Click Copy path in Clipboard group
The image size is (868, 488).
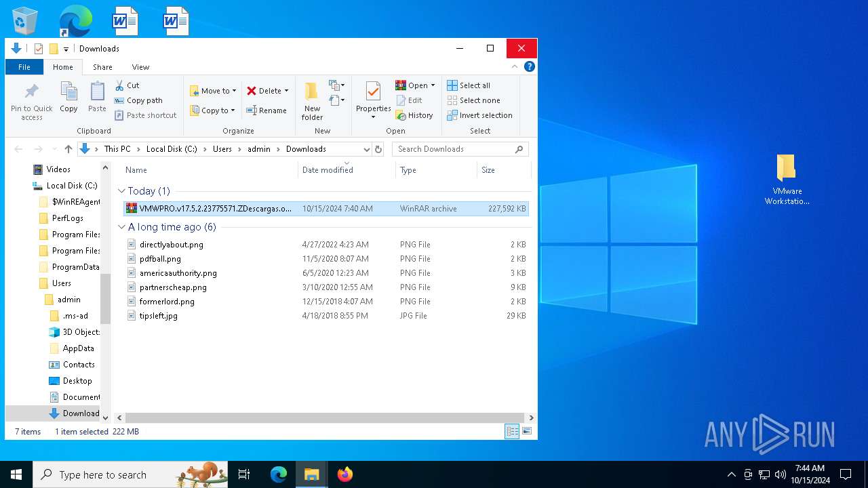(138, 100)
